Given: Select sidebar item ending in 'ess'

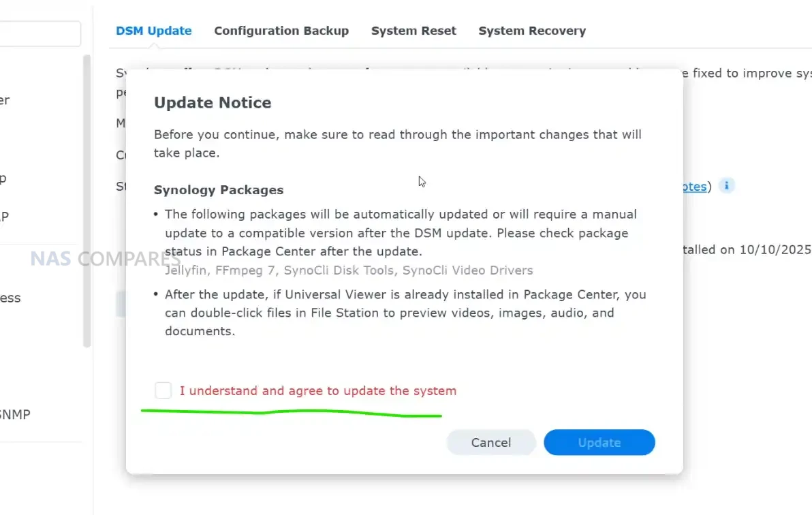Looking at the screenshot, I should (x=10, y=298).
